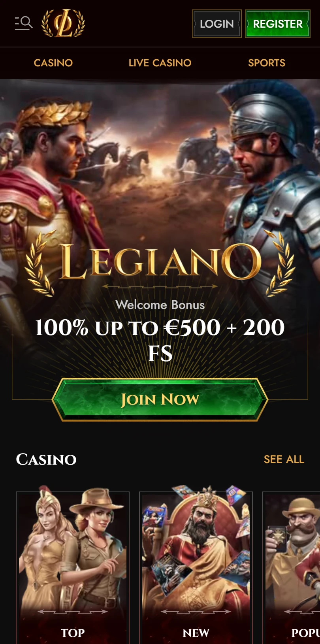Image resolution: width=320 pixels, height=644 pixels.
Task: Select the SPORTS tab
Action: coord(267,63)
